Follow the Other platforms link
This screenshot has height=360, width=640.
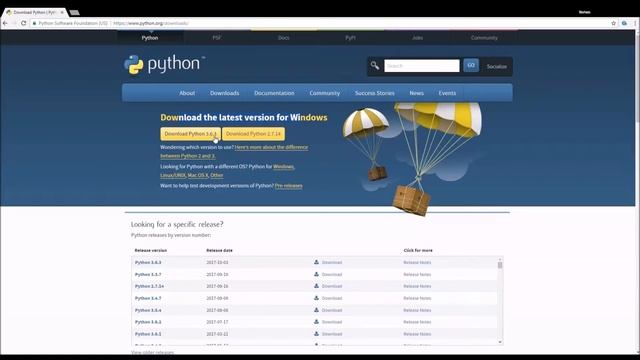(x=217, y=175)
